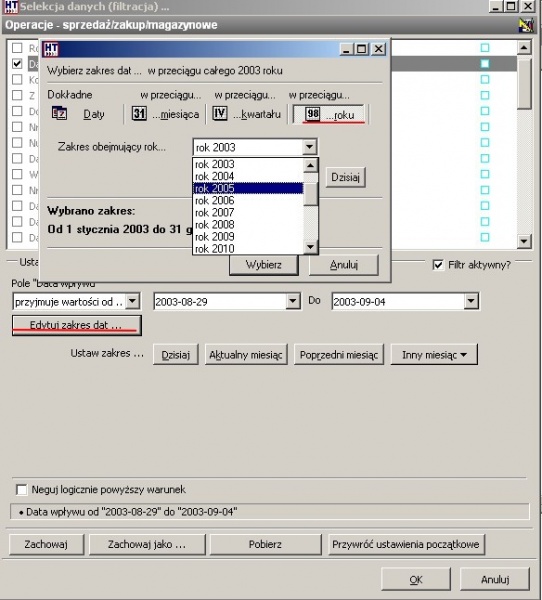
Task: Click the cyan indicator in the top list row
Action: 485,48
